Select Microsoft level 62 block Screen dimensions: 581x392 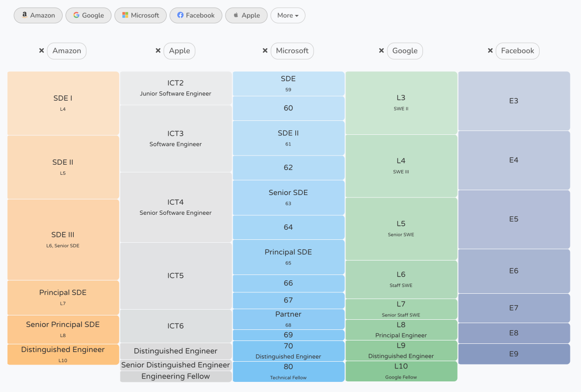[x=289, y=168]
